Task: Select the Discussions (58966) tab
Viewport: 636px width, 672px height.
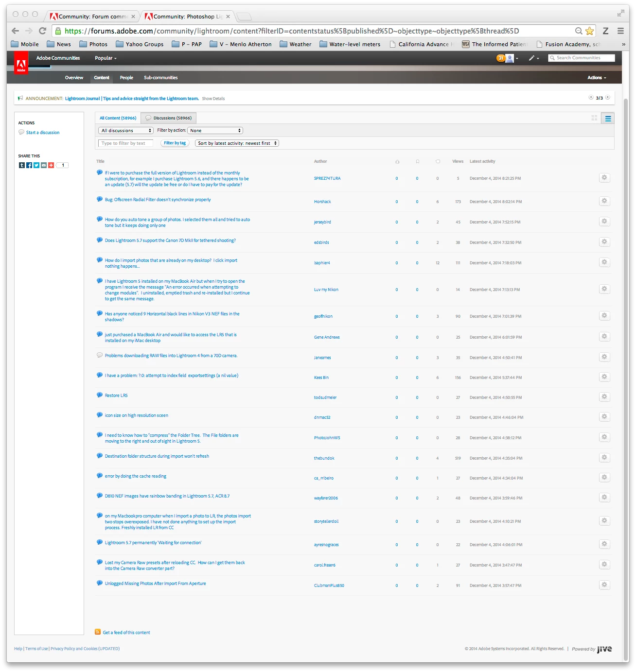Action: tap(169, 118)
